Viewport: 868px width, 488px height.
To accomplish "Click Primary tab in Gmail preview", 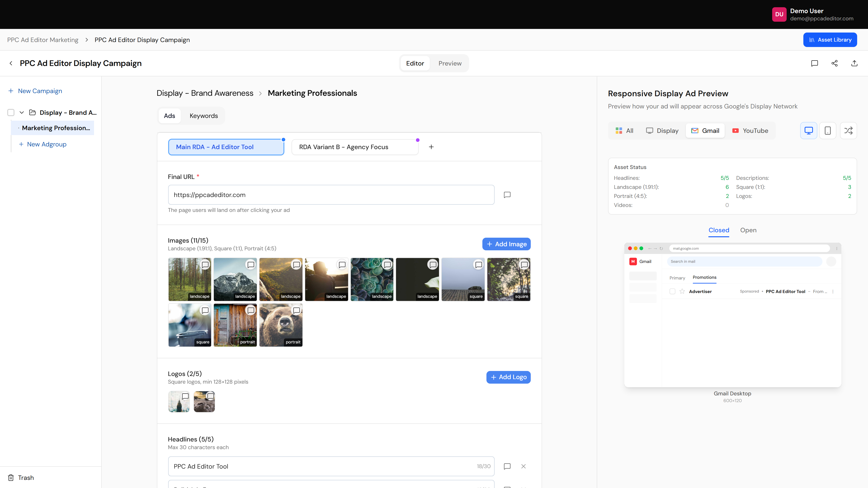I will click(677, 278).
